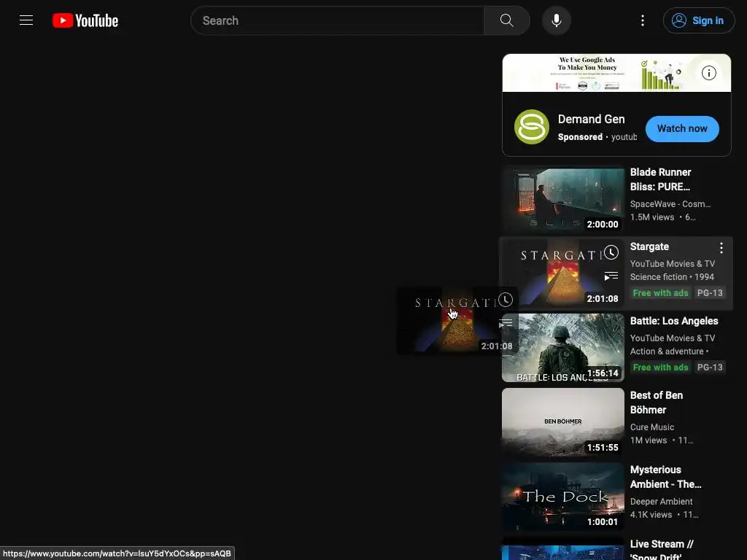Open Stargate row three-dot action menu
Image resolution: width=747 pixels, height=560 pixels.
point(721,248)
